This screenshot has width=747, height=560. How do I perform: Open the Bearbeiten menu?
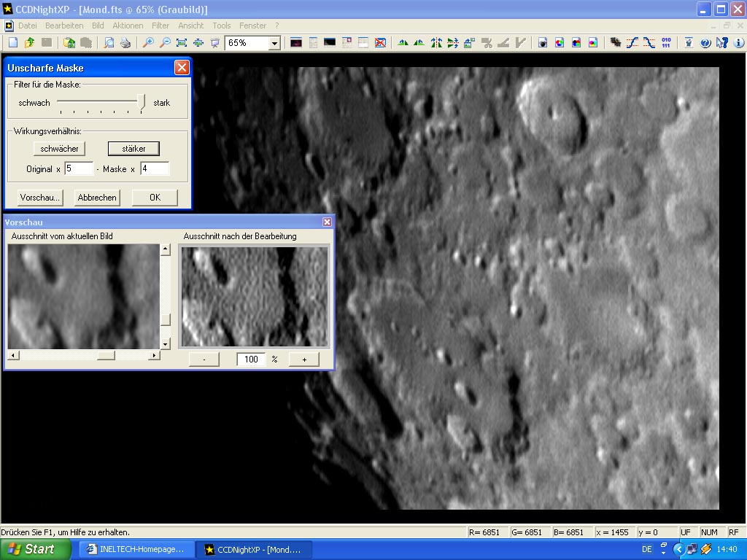click(x=64, y=26)
